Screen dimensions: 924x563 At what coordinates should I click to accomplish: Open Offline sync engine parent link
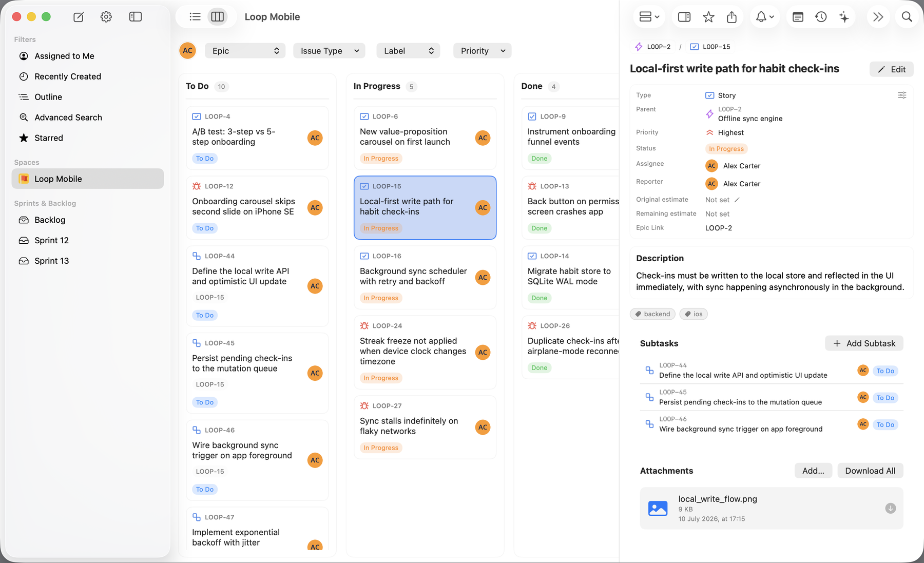(750, 119)
